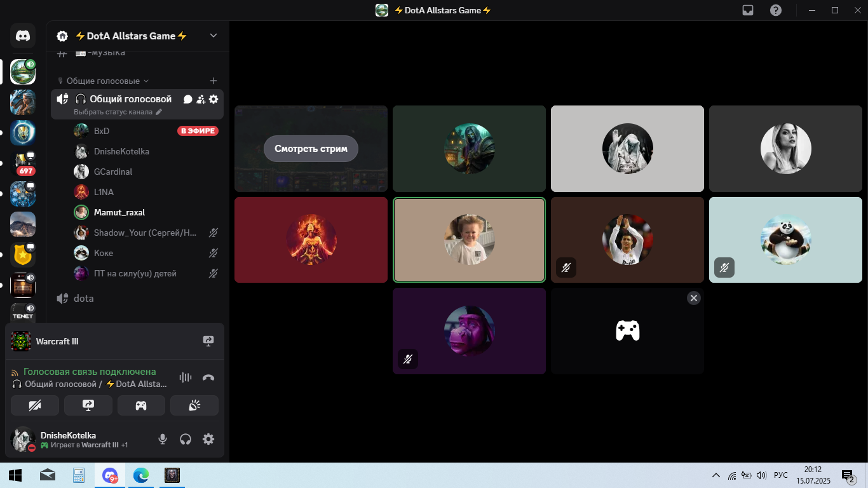Image resolution: width=868 pixels, height=488 pixels.
Task: Select Коке in voice list
Action: point(146,253)
